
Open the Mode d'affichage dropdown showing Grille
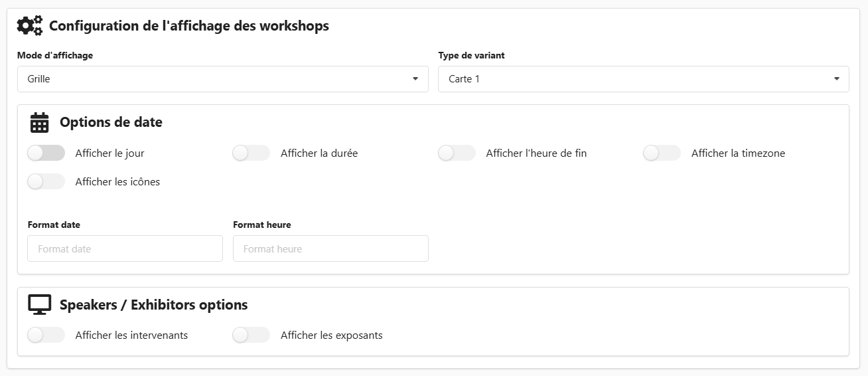[212, 79]
